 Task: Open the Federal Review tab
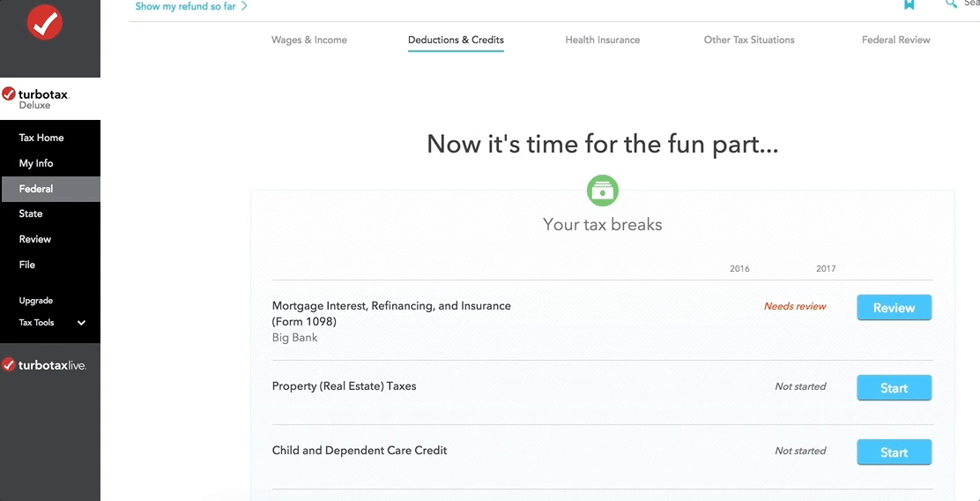[895, 40]
